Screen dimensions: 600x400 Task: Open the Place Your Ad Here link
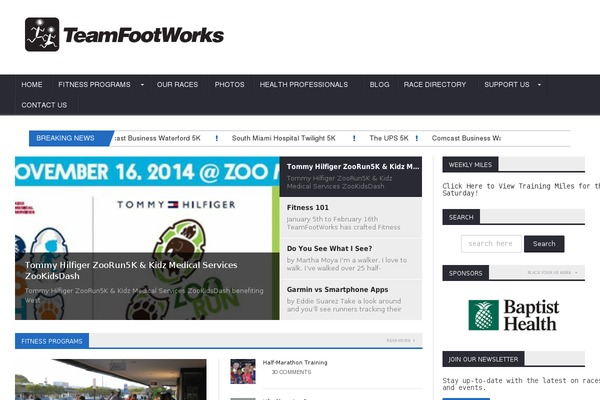point(552,273)
